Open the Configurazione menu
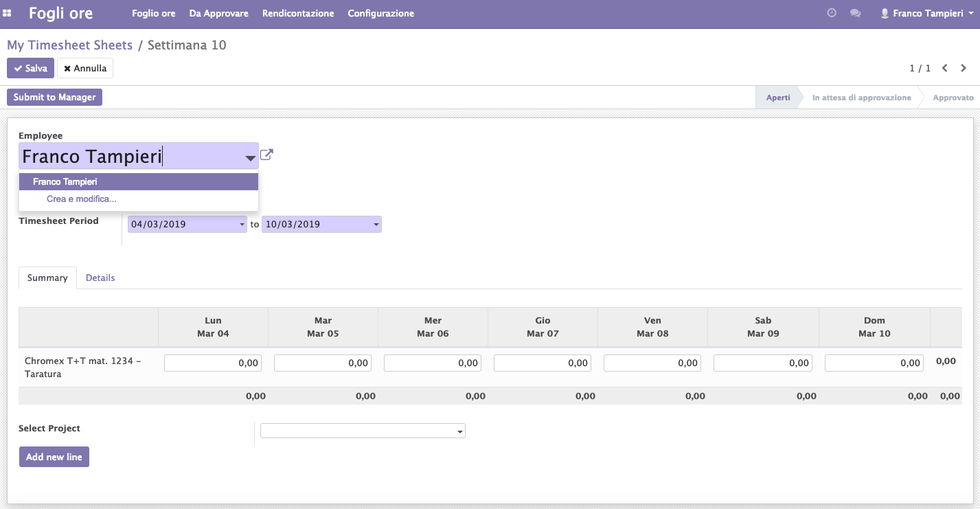The image size is (980, 509). (381, 13)
